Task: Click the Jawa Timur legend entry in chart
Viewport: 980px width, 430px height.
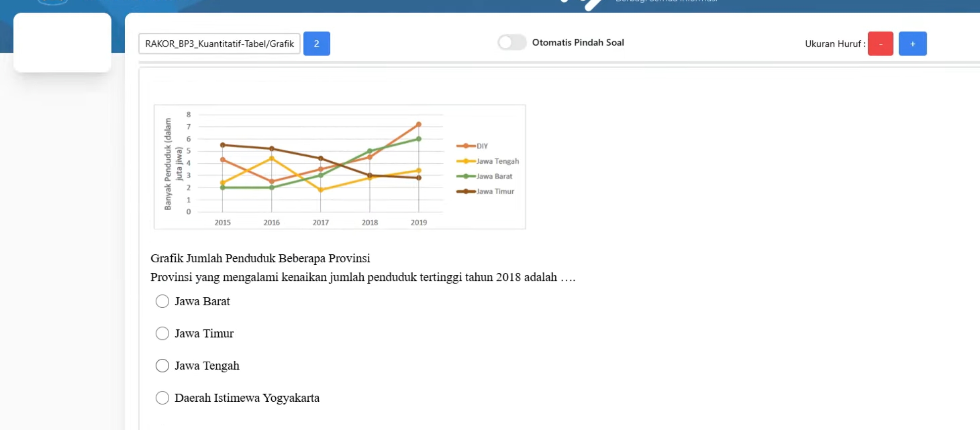Action: (x=485, y=192)
